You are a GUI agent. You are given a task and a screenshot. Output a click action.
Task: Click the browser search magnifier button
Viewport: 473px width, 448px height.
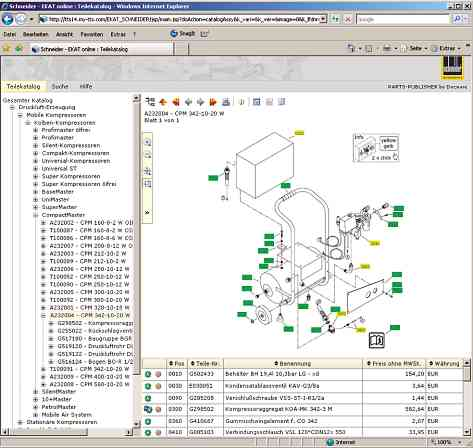458,19
